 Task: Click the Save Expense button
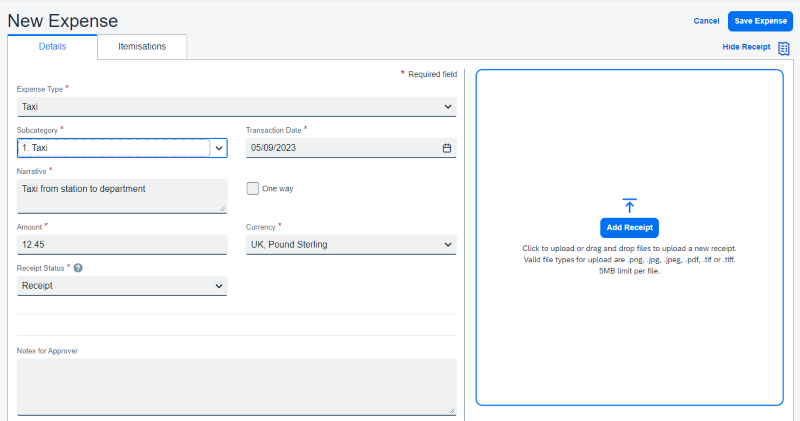[760, 21]
